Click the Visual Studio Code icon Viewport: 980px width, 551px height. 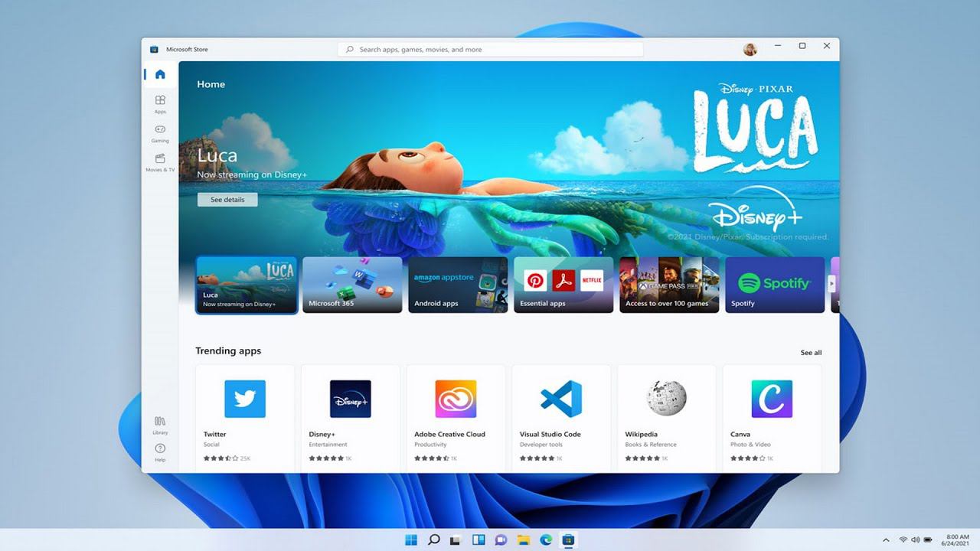point(561,399)
